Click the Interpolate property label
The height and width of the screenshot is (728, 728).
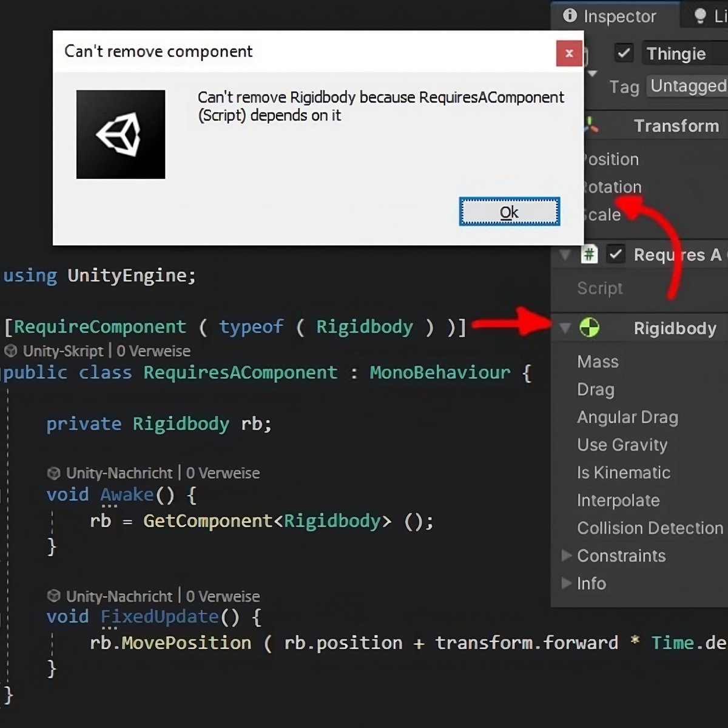[x=618, y=500]
